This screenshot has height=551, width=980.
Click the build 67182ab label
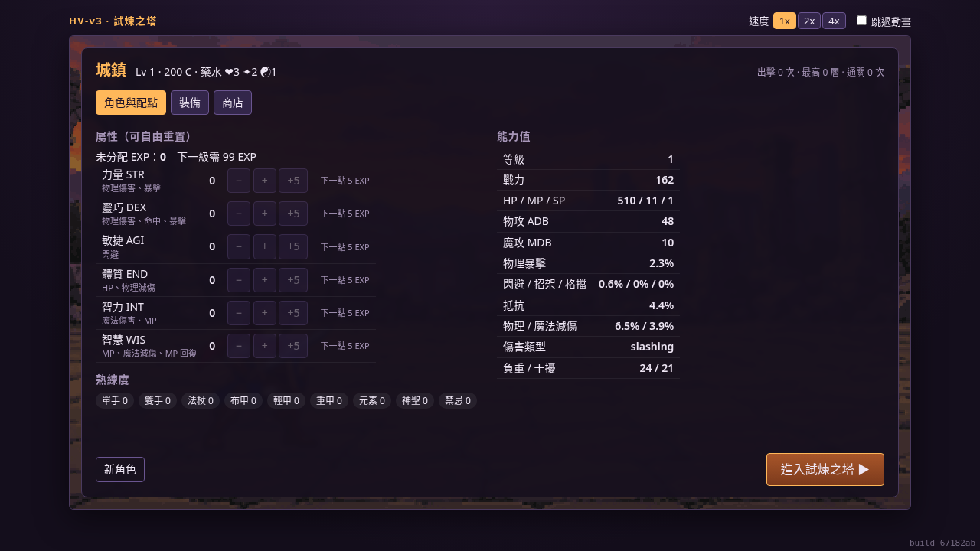point(942,543)
